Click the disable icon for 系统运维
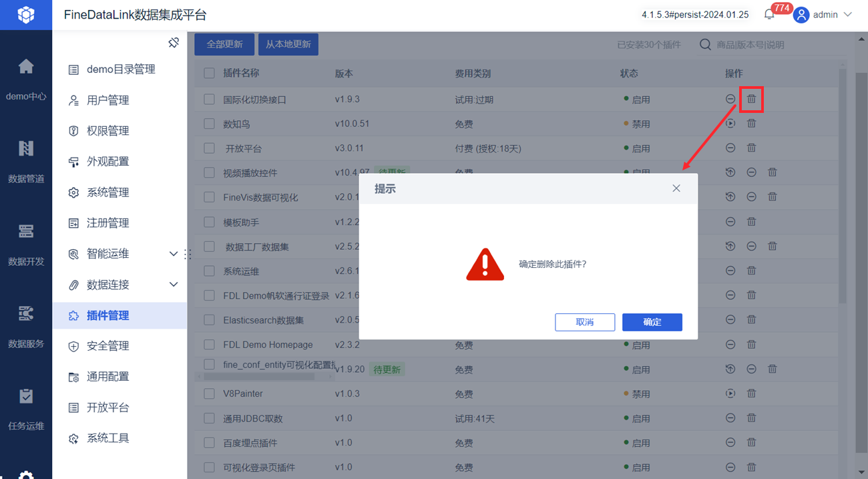Image resolution: width=868 pixels, height=479 pixels. click(730, 271)
